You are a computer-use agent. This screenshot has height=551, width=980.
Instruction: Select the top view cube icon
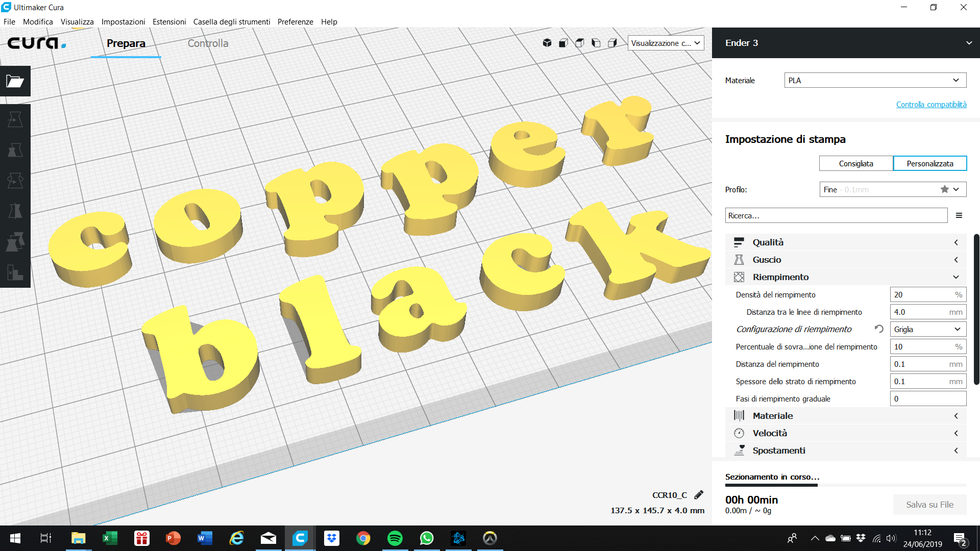coord(580,43)
